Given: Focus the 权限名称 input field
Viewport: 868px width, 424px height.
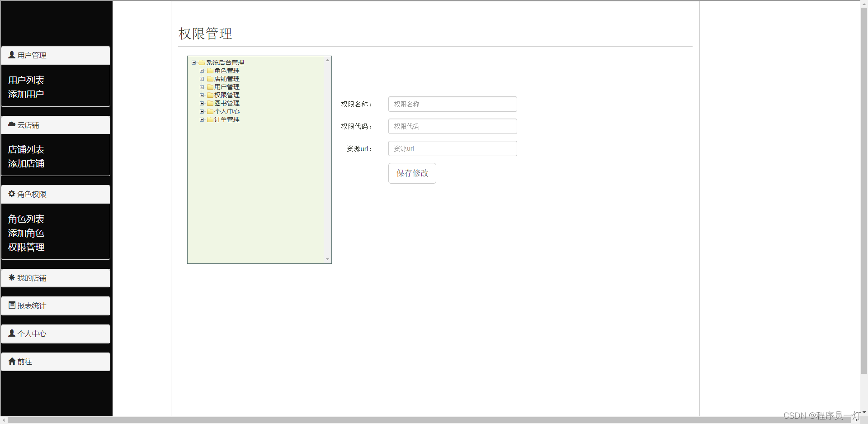Looking at the screenshot, I should click(453, 104).
